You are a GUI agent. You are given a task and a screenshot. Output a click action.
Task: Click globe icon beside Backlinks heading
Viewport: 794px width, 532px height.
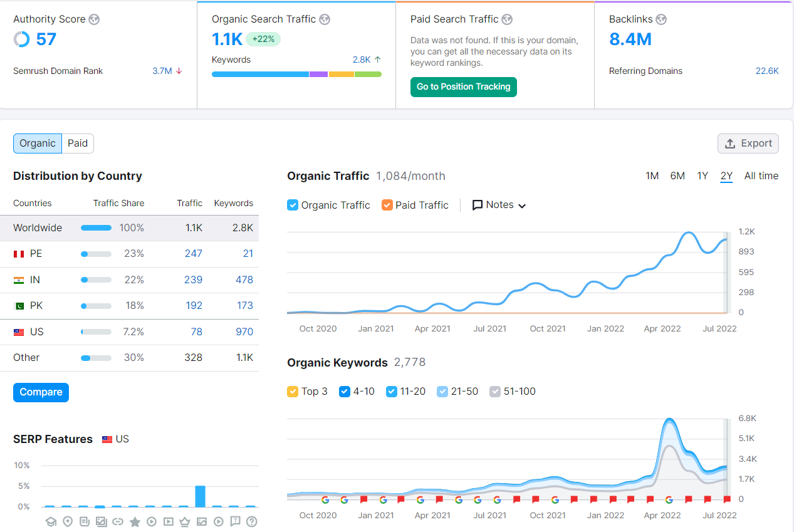tap(661, 19)
